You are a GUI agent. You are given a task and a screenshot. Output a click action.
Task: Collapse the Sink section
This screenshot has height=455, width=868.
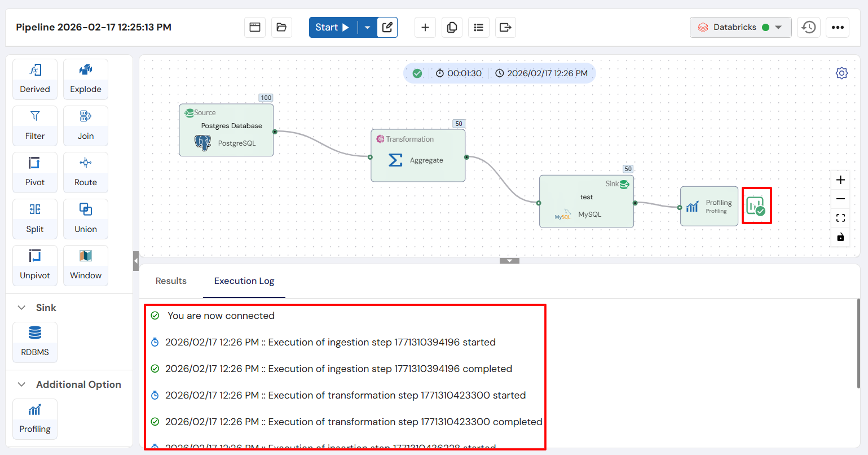(21, 307)
